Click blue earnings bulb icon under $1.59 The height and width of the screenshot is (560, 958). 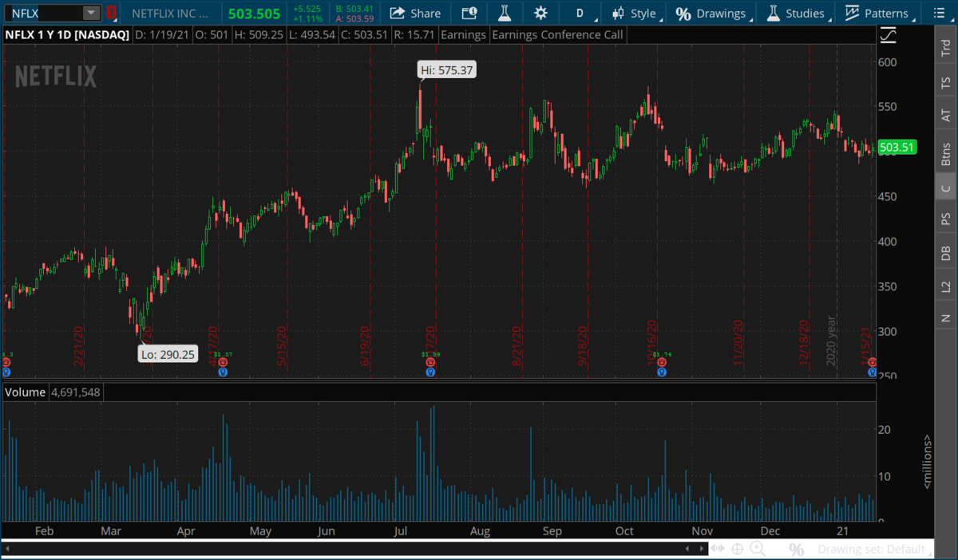(x=430, y=371)
